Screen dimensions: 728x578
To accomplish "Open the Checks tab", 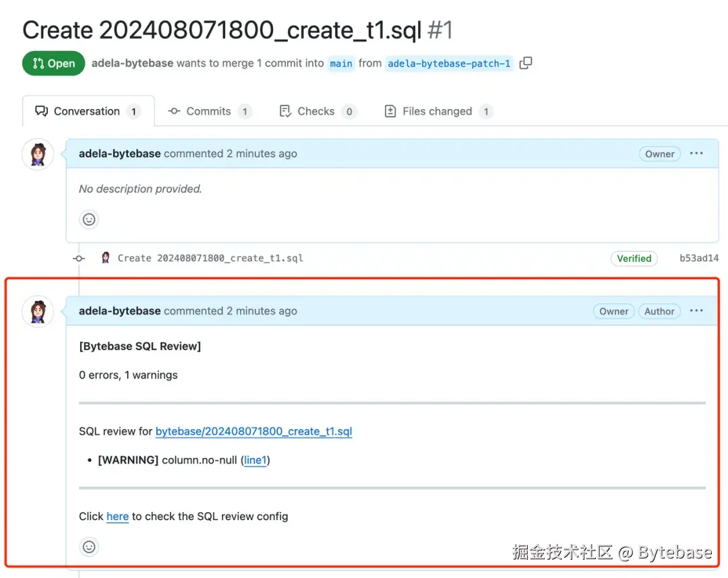I will point(318,111).
